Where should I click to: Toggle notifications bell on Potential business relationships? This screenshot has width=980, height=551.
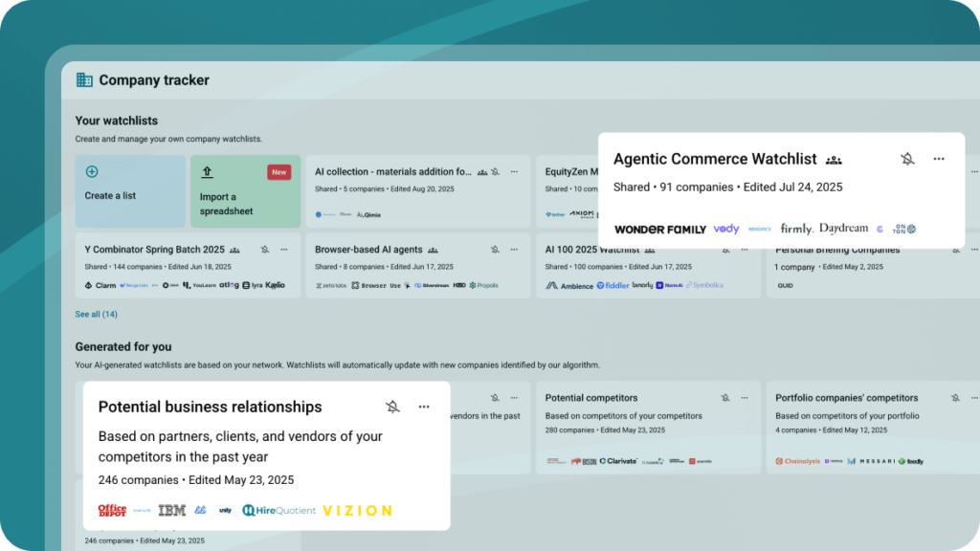click(x=392, y=407)
